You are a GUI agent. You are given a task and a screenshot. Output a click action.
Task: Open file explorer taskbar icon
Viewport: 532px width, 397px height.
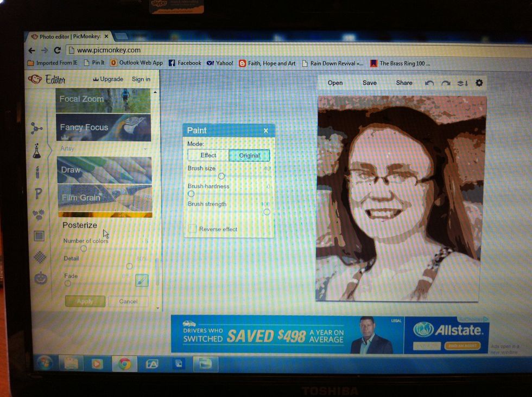point(71,364)
